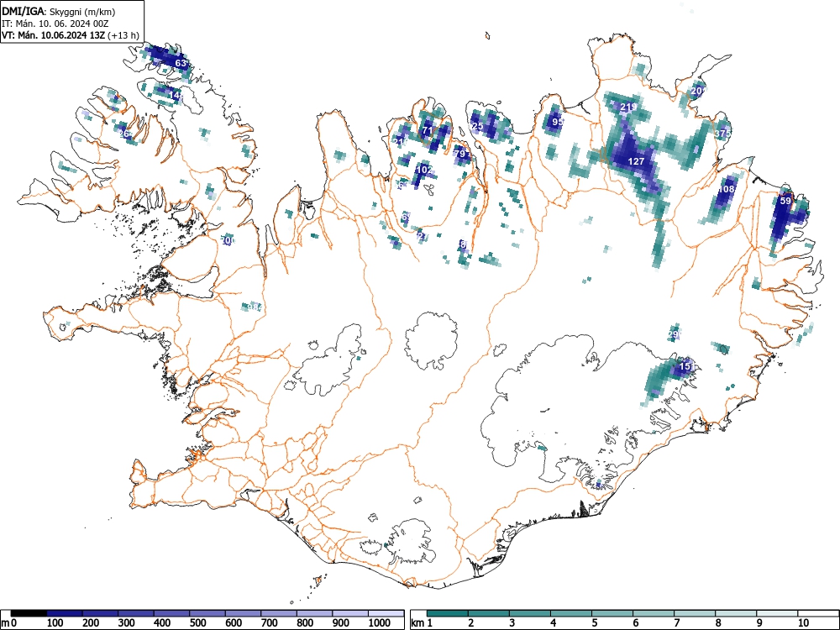Viewport: 840px width, 630px height.
Task: Click the 5 tick on the kilometre legend
Action: click(x=594, y=623)
